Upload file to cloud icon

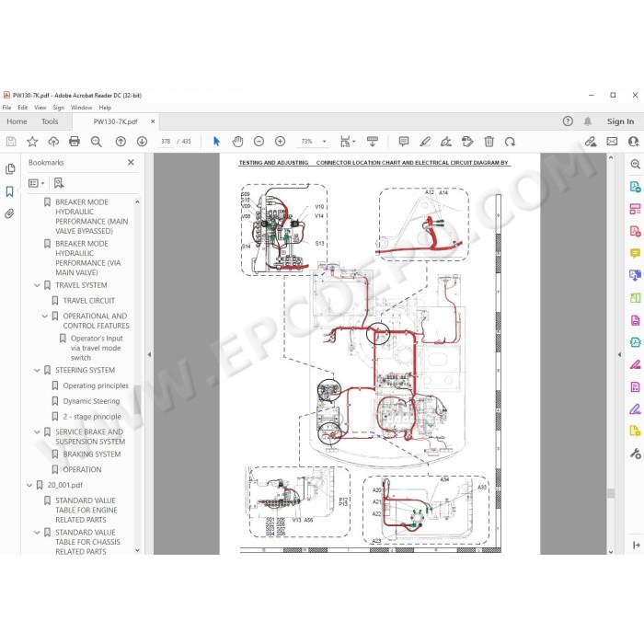(x=53, y=142)
